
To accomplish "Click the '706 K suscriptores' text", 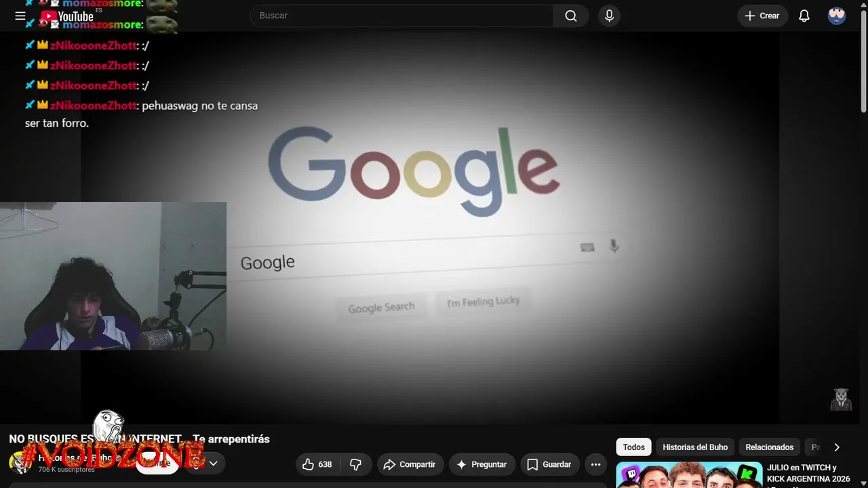I will tap(66, 469).
